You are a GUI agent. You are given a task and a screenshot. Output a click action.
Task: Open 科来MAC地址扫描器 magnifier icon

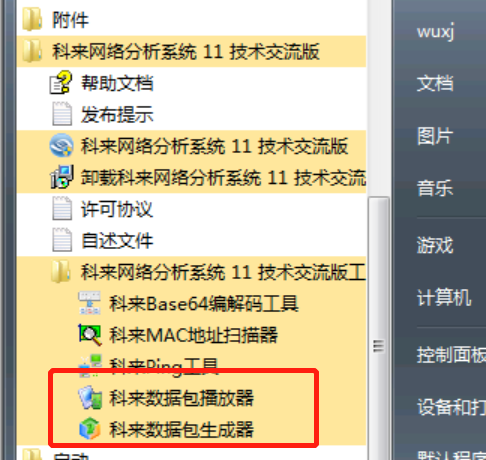click(90, 335)
